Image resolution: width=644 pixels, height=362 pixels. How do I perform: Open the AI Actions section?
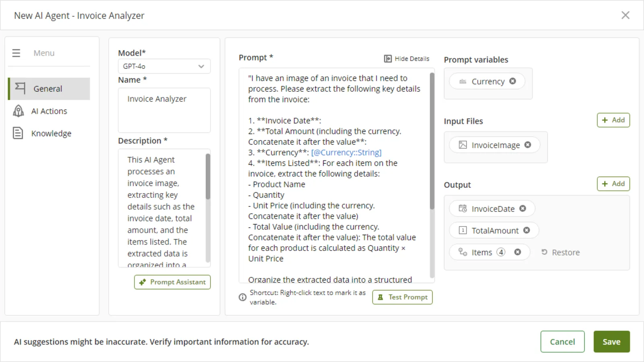[x=49, y=111]
